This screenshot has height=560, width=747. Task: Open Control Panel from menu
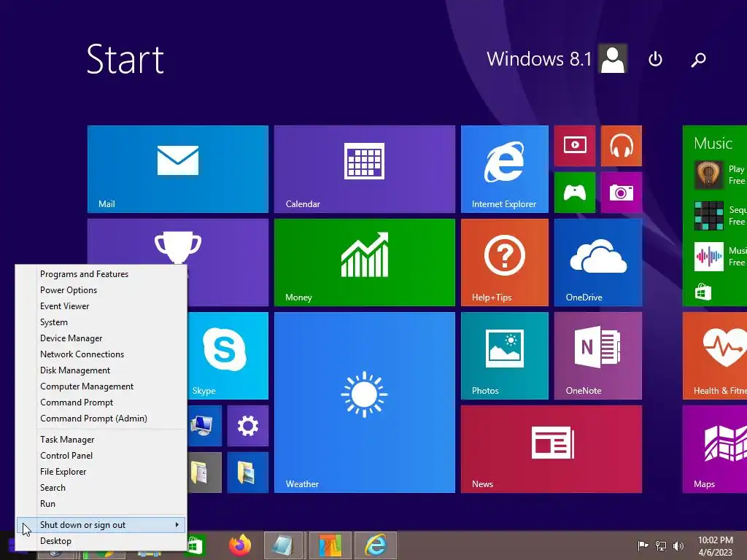click(x=101, y=456)
